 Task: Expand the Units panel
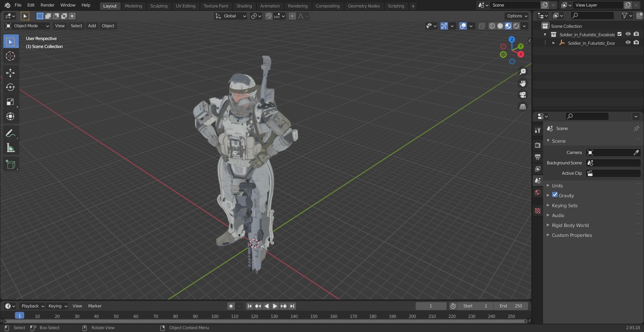coord(557,186)
